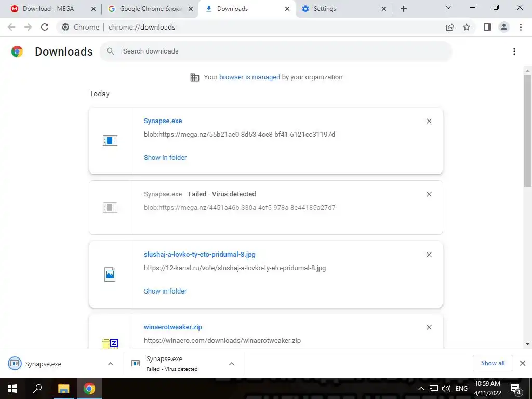Click the Search downloads field
The image size is (532, 399).
click(276, 51)
